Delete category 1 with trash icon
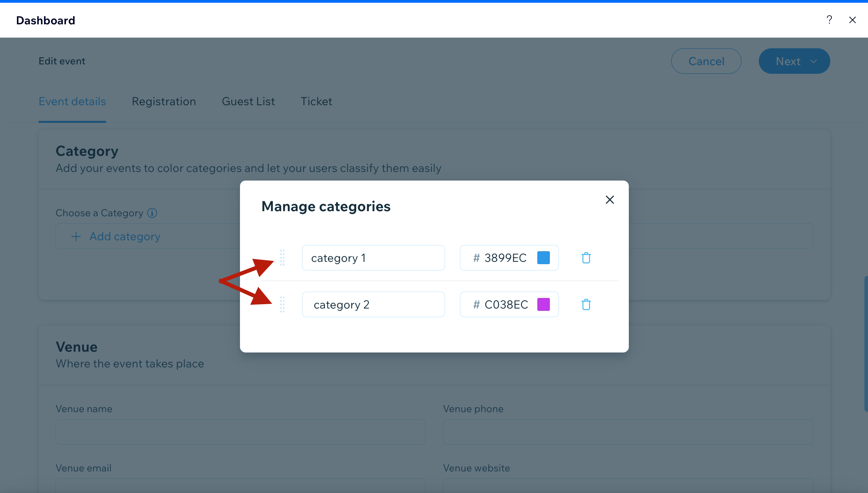Screen dimensions: 868x493 [x=586, y=258]
